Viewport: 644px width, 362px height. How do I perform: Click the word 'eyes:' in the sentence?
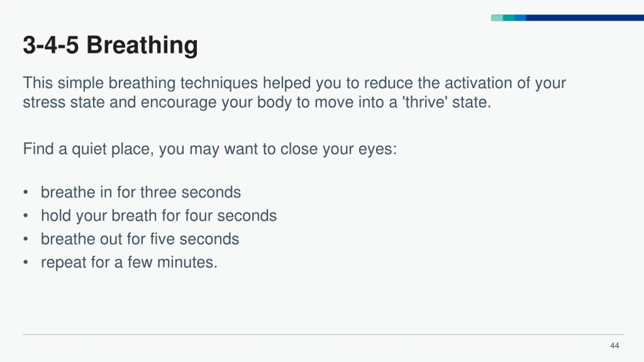(x=377, y=149)
